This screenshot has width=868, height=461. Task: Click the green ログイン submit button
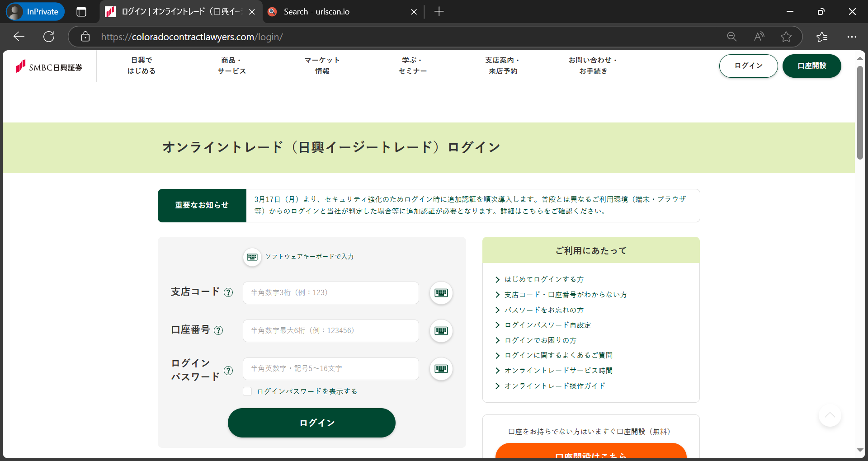point(311,423)
